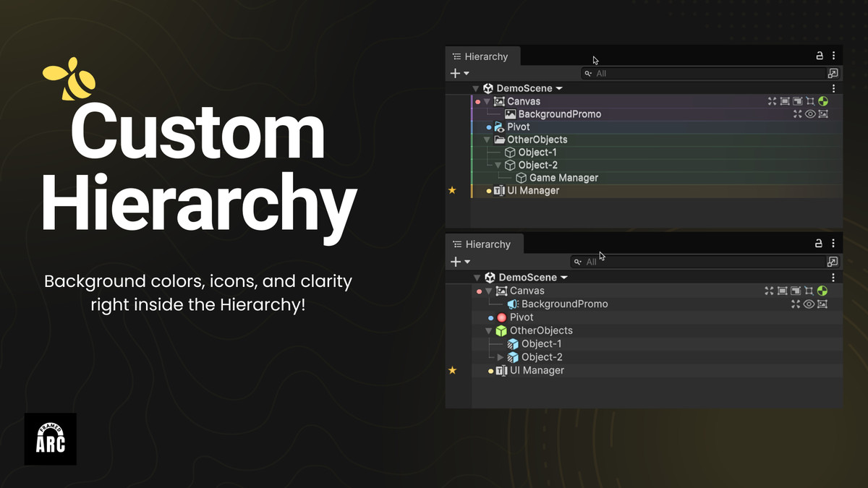
Task: Switch to the Hierarchy tab
Action: [482, 56]
